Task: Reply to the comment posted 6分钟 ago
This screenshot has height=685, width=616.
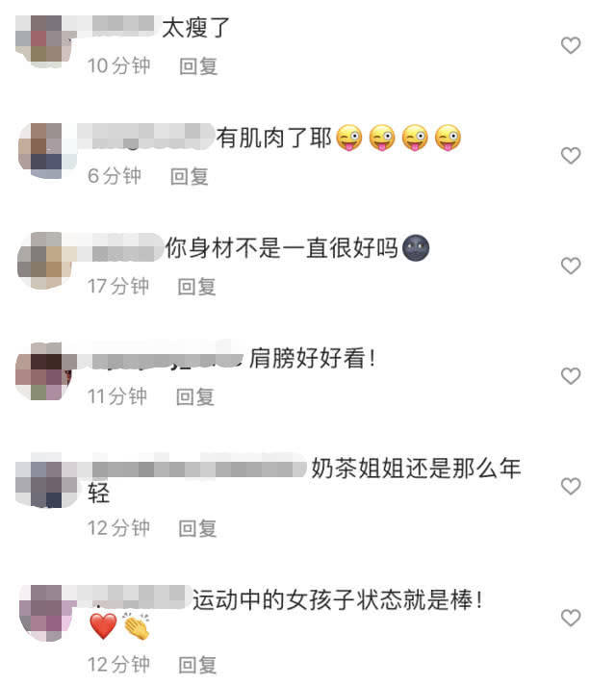Action: [x=189, y=176]
